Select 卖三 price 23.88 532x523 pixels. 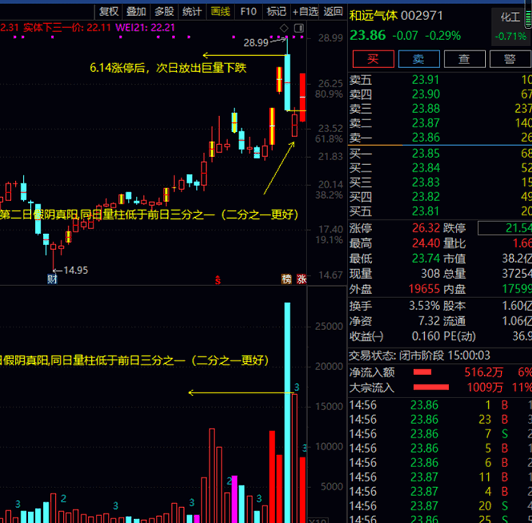click(x=426, y=109)
